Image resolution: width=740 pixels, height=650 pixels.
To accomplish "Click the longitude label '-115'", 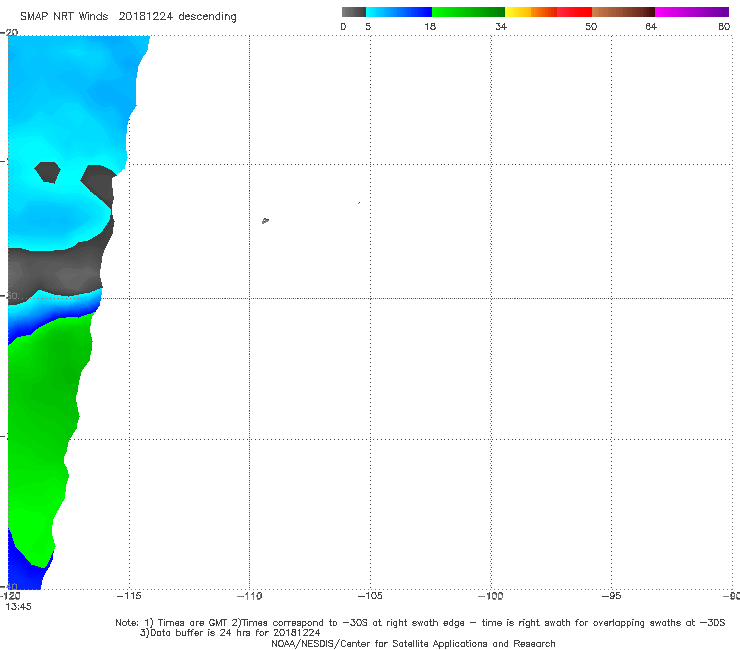I will 129,596.
